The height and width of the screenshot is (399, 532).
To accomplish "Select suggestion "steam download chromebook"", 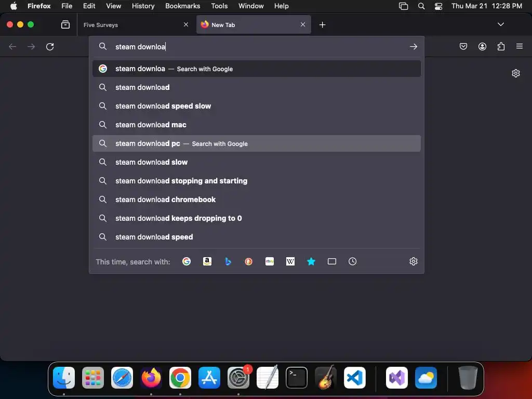I will pos(257,199).
